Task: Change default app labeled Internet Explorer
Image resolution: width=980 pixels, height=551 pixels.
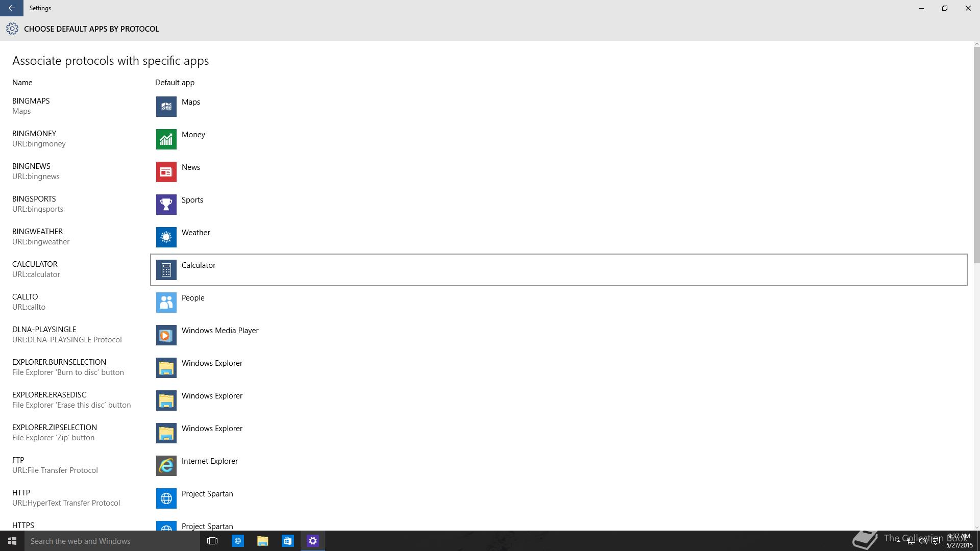Action: click(209, 461)
